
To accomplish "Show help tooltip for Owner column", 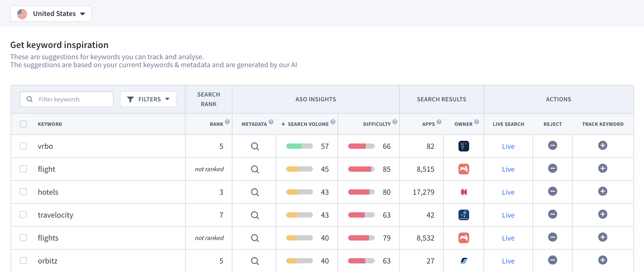I will pyautogui.click(x=477, y=122).
